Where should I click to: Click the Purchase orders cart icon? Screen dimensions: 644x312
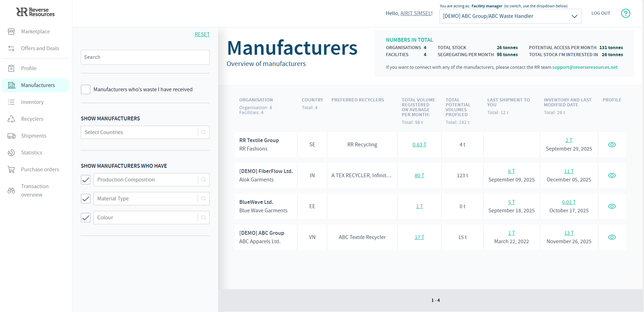(x=11, y=170)
